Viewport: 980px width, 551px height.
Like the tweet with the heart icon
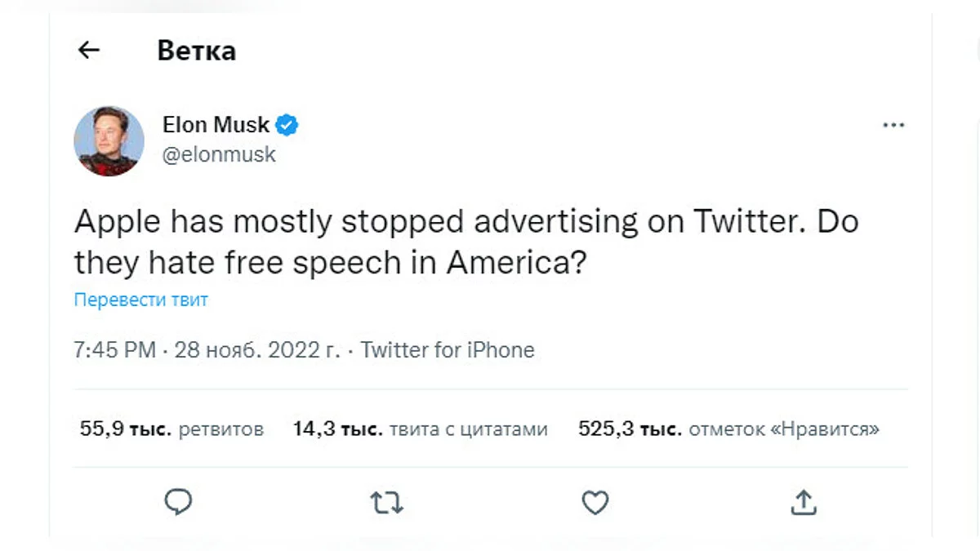(x=595, y=502)
